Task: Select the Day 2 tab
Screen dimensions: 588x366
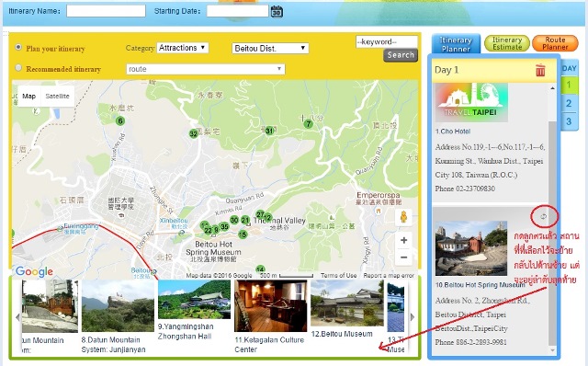Action: [569, 103]
